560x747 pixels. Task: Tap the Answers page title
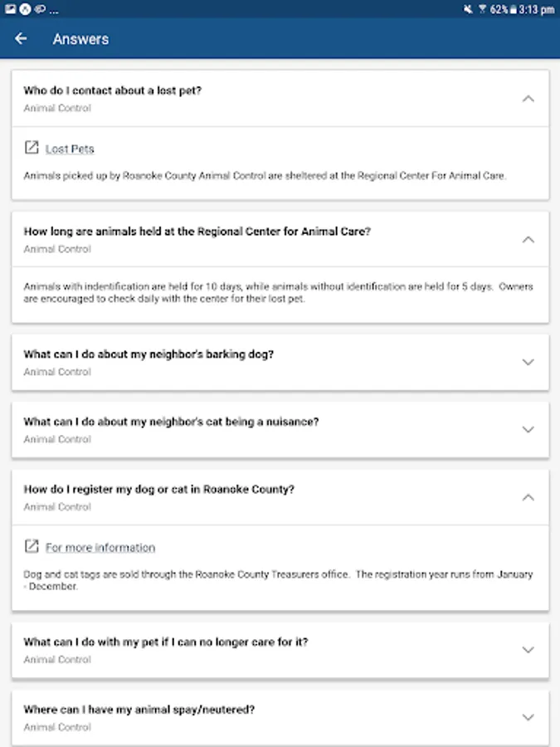80,39
